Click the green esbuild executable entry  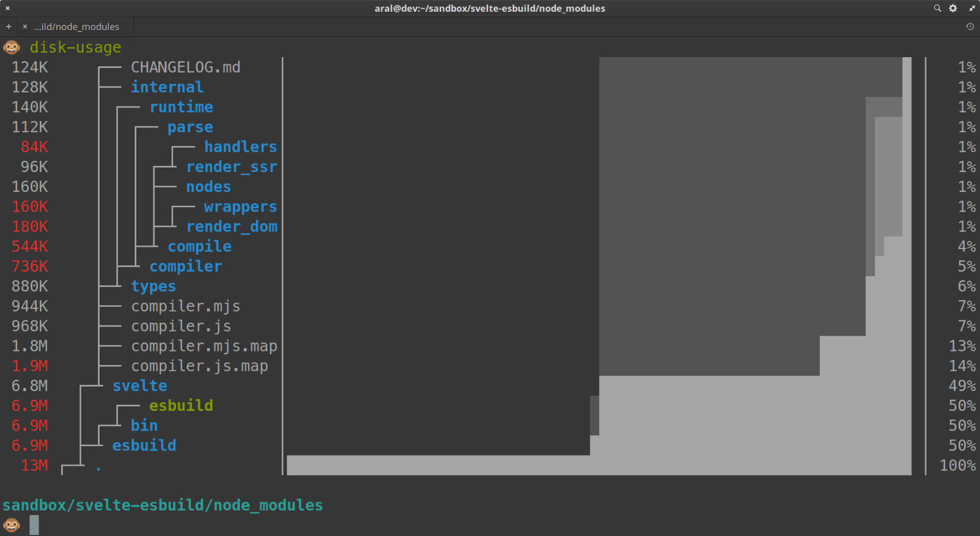181,406
